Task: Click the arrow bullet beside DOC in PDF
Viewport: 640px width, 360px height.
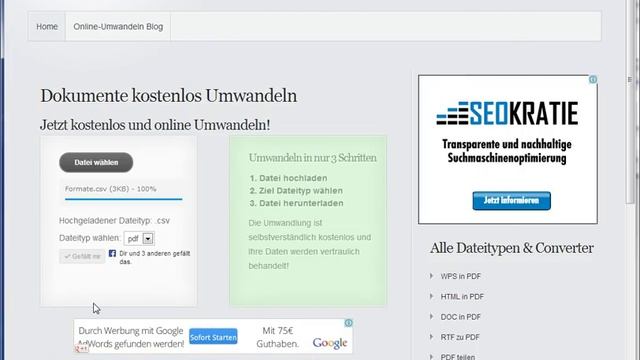Action: [x=431, y=317]
